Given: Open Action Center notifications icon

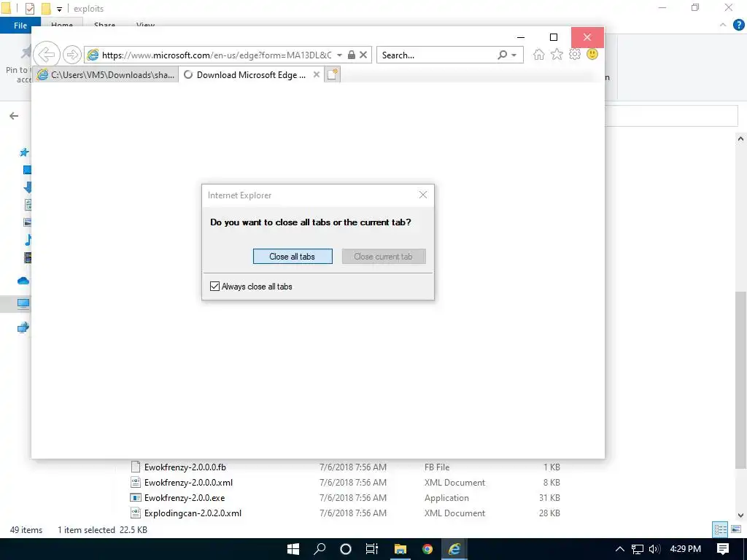Looking at the screenshot, I should pos(723,549).
